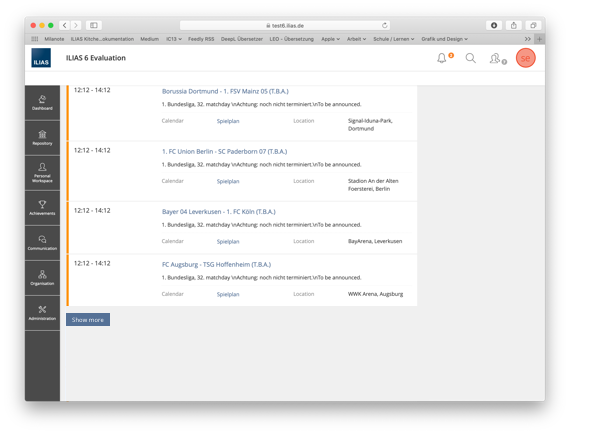Open the ILIAS Kitchen documentation bookmark
The image size is (600, 434).
click(102, 39)
